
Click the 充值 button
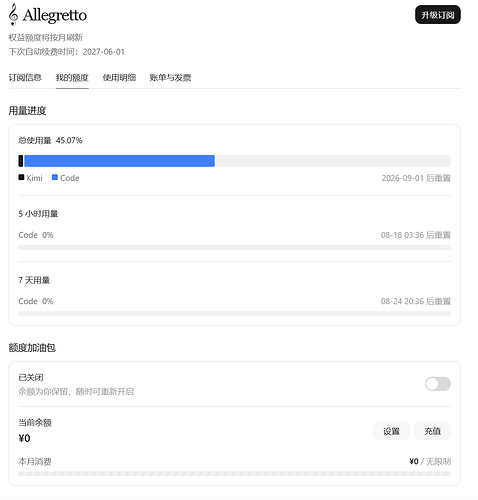(432, 431)
